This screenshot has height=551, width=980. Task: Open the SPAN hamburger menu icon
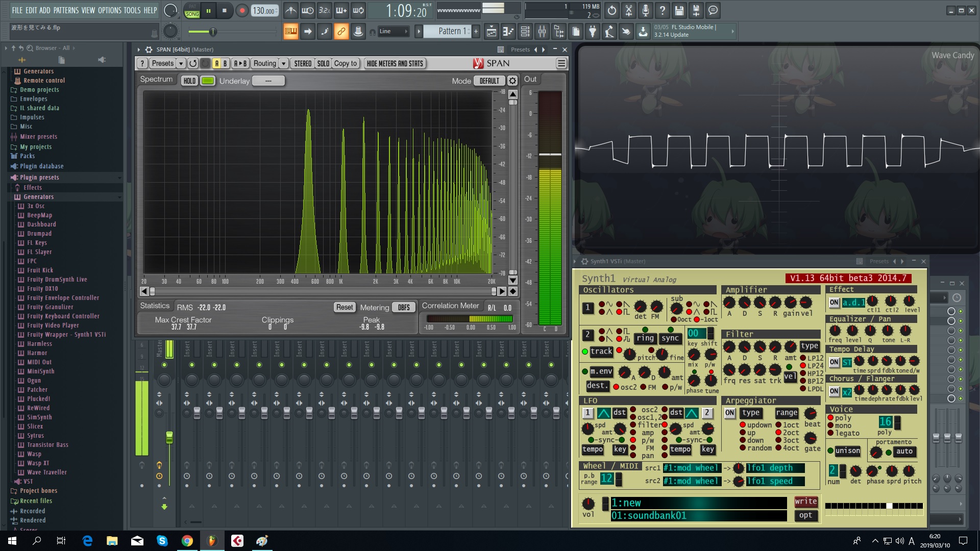(x=561, y=63)
